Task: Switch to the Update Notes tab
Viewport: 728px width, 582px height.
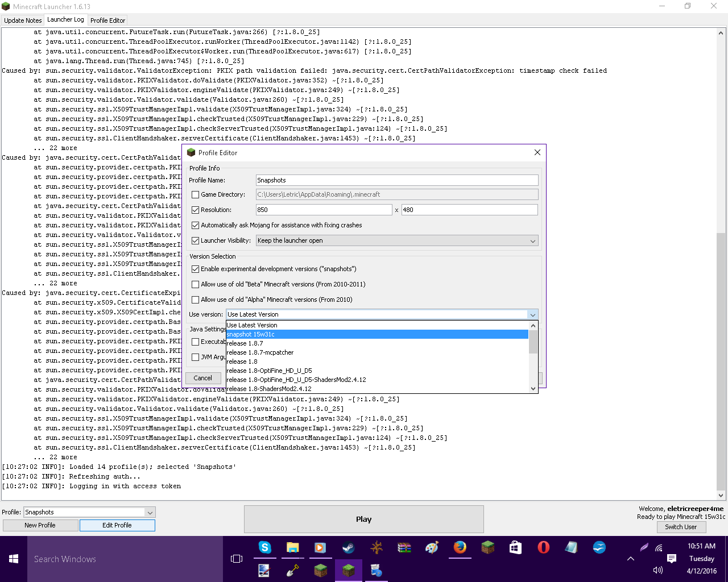Action: click(23, 20)
